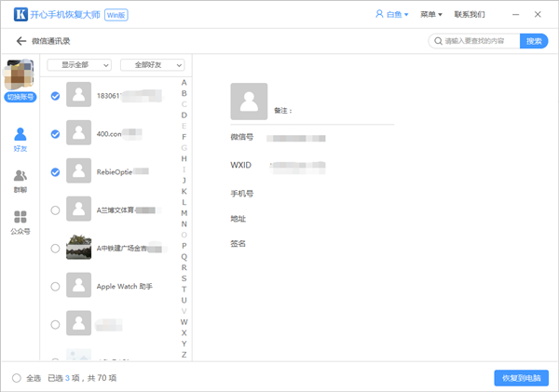Close the application window
Viewport: 559px width, 392px height.
click(538, 14)
